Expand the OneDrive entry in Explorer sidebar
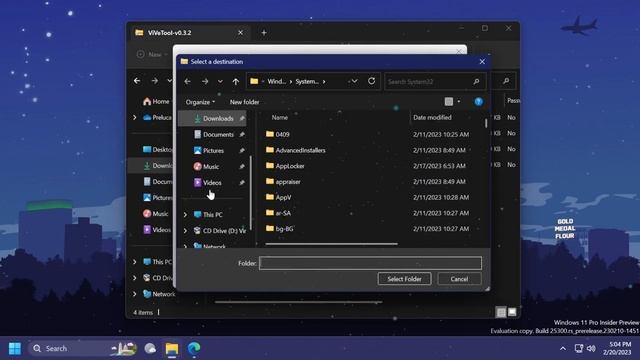Viewport: 640px width, 360px height. 134,118
